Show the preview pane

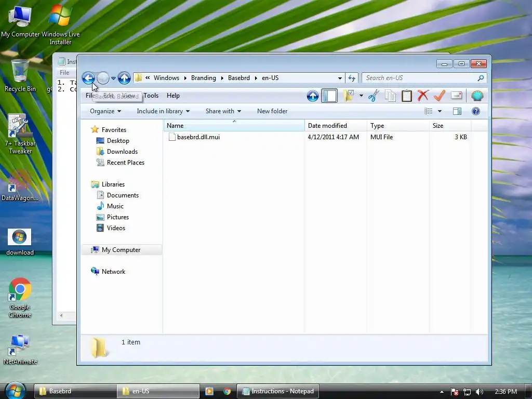[457, 111]
